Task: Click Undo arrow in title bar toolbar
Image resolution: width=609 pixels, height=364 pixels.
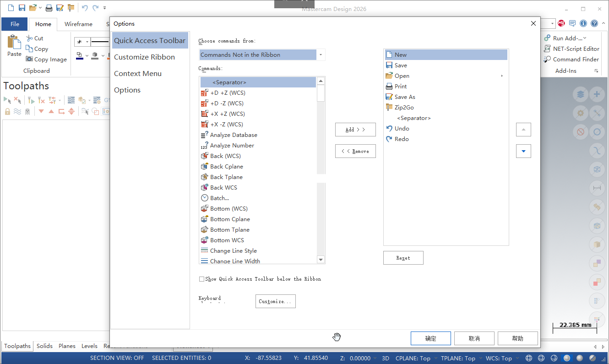Action: (x=85, y=8)
